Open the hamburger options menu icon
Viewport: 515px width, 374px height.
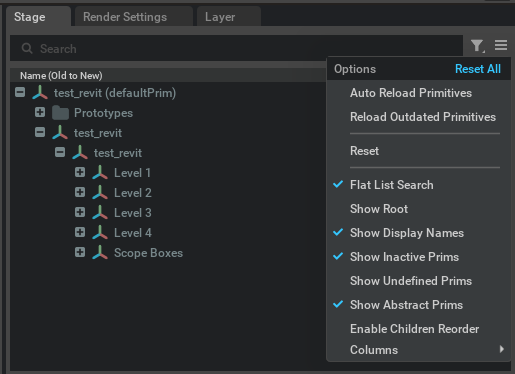click(x=501, y=45)
